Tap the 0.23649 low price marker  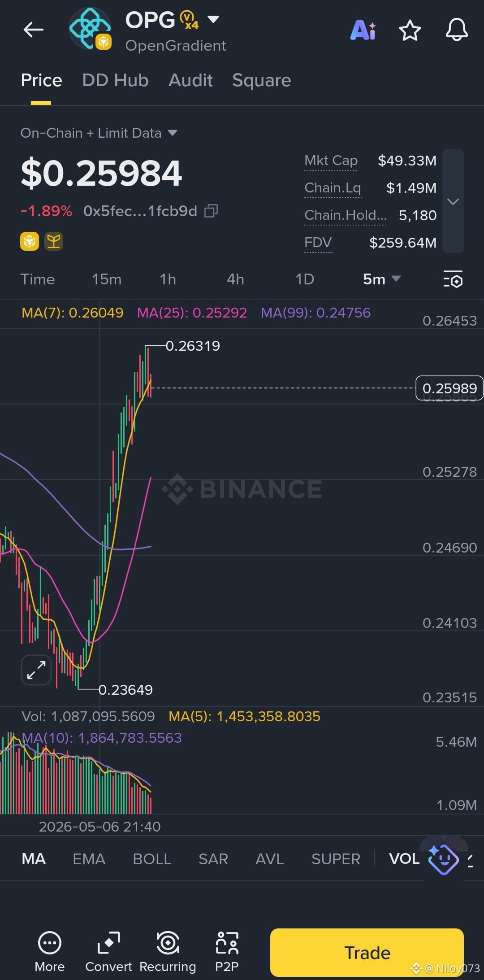click(x=125, y=690)
